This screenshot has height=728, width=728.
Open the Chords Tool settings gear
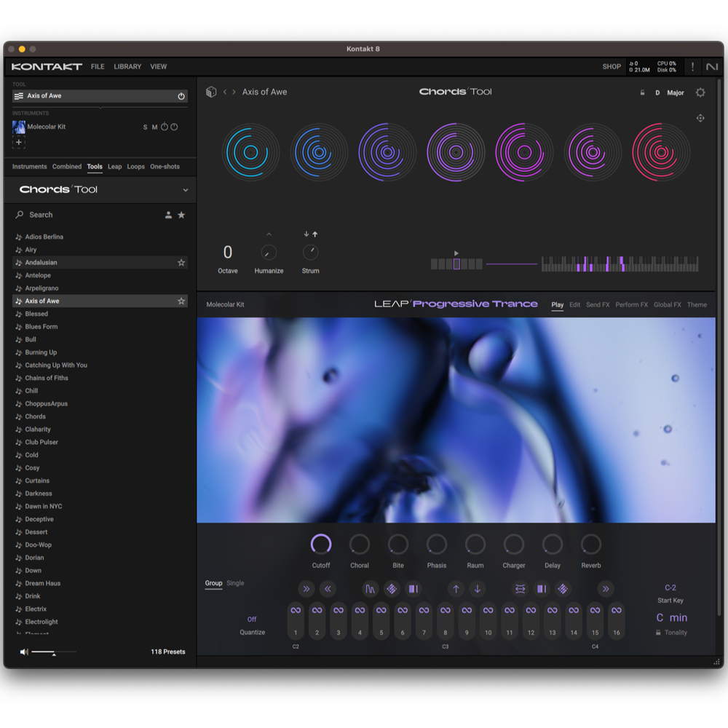700,92
